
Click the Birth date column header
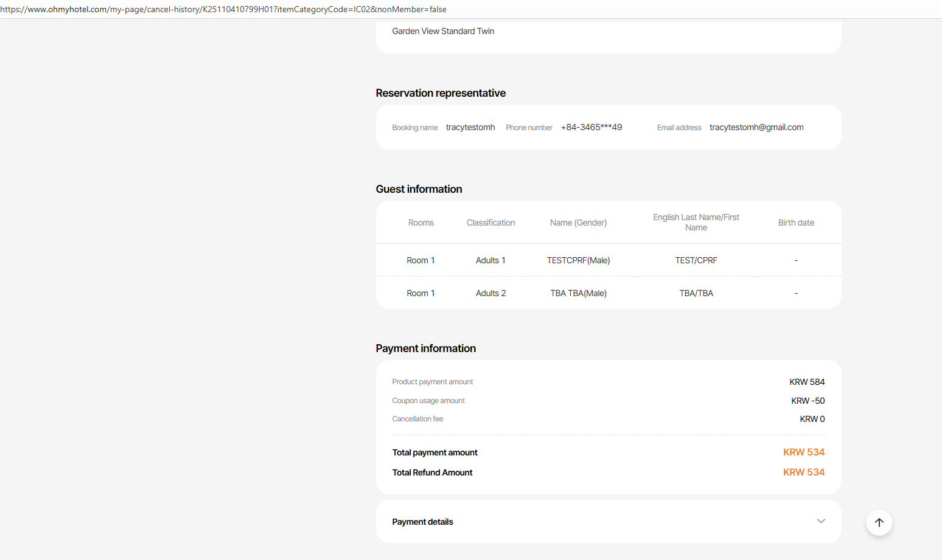click(x=796, y=223)
